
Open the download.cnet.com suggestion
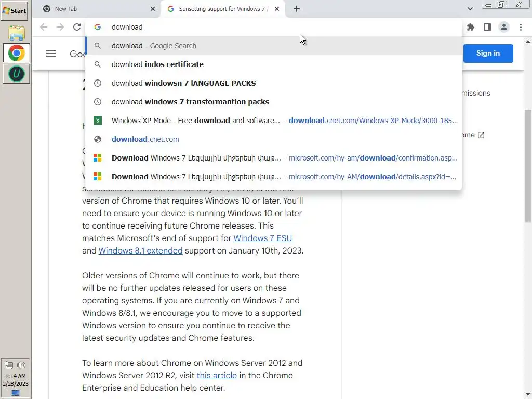(x=274, y=139)
